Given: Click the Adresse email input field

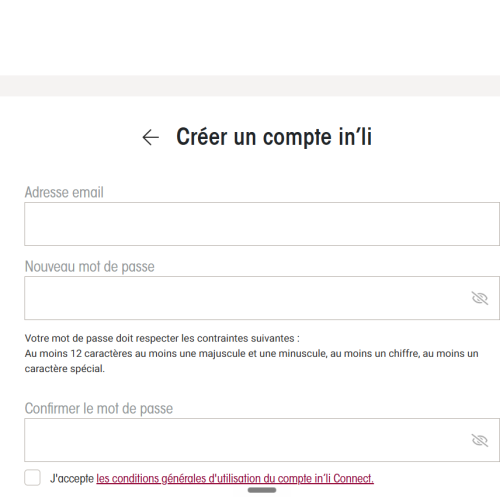Looking at the screenshot, I should (x=262, y=224).
